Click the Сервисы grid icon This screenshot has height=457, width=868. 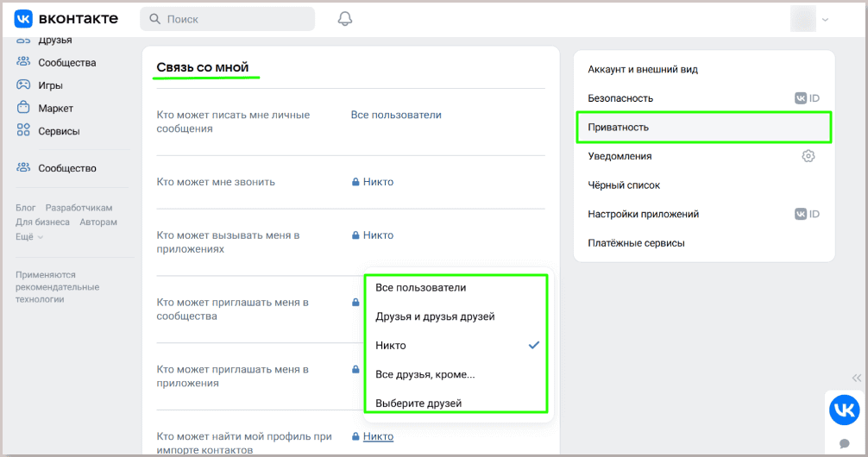coord(23,130)
